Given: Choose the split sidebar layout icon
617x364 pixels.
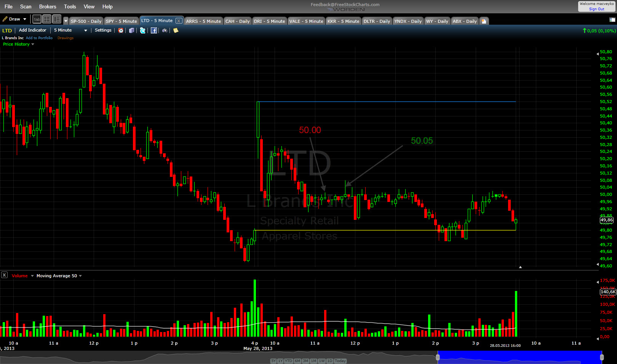Looking at the screenshot, I should 57,19.
